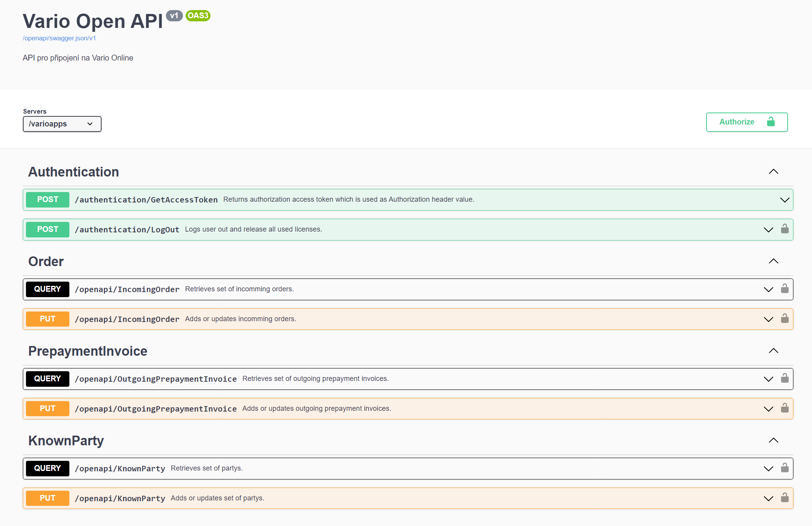Image resolution: width=812 pixels, height=526 pixels.
Task: Click QUERY badge of IncomingOrder endpoint
Action: (x=48, y=289)
